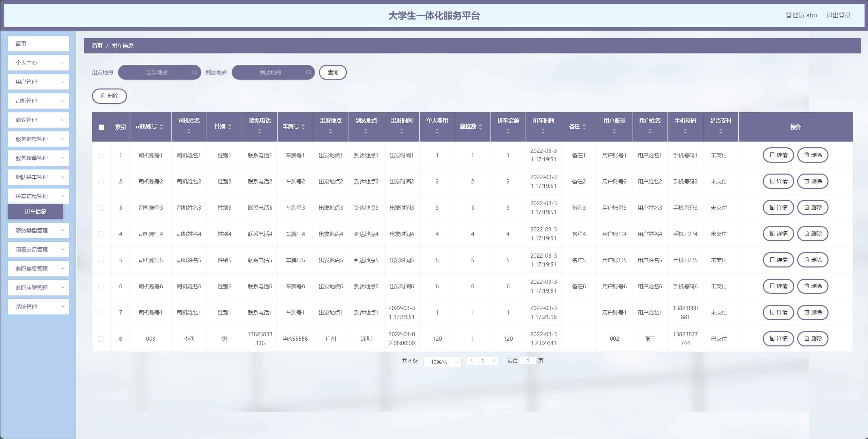Collapse 拼车信息管理 sidebar menu

(x=38, y=196)
